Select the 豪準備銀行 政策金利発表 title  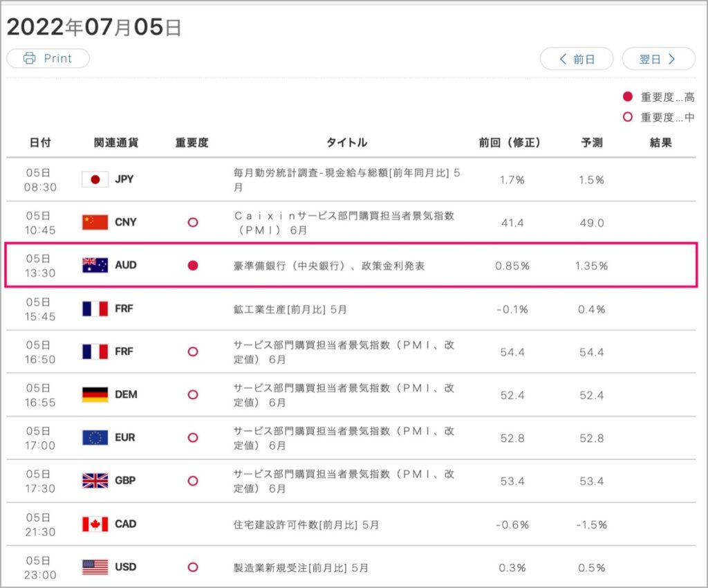(329, 266)
